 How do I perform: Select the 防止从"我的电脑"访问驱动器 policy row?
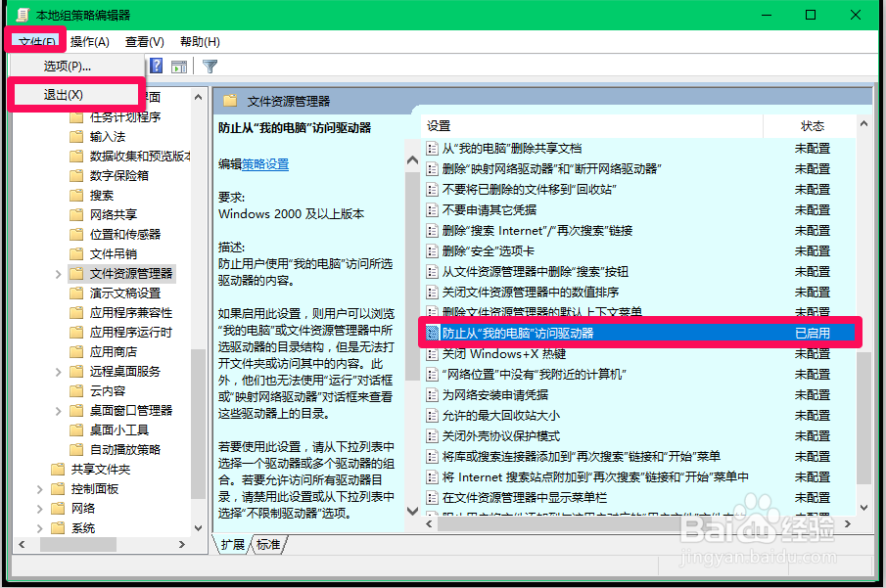point(639,334)
